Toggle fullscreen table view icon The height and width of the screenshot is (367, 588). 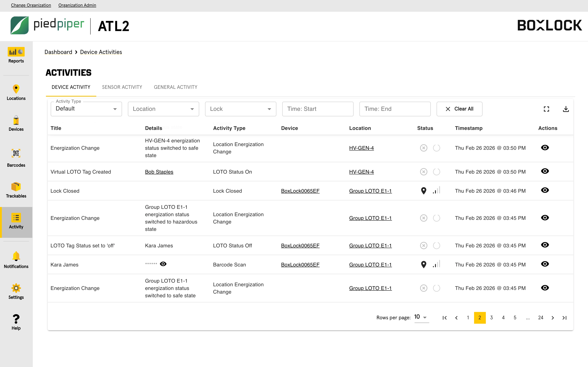[x=546, y=109]
